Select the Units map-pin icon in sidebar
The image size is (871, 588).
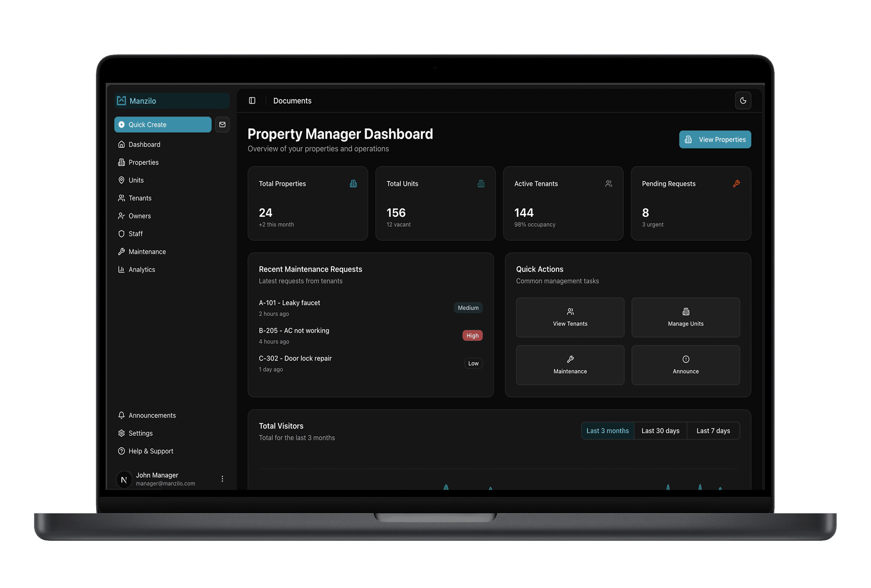pos(122,180)
